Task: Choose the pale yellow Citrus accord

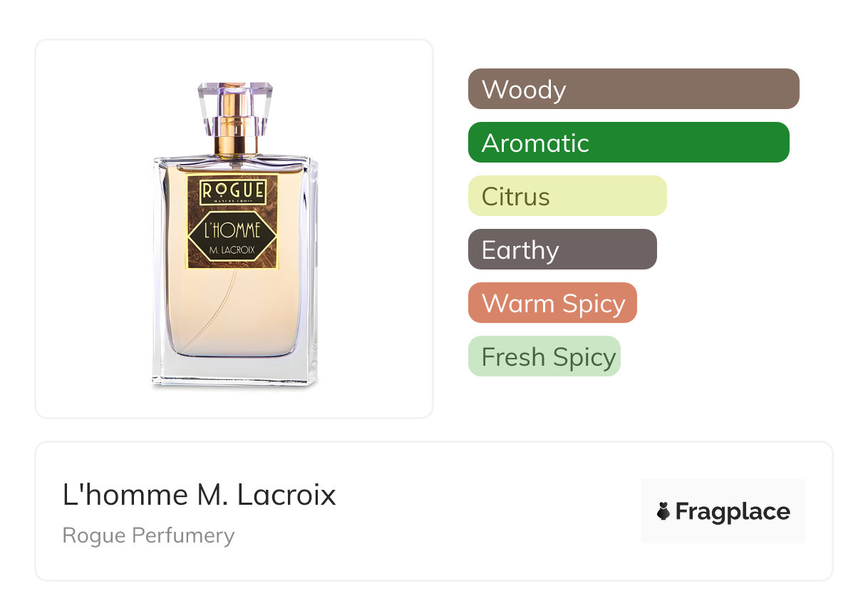Action: [567, 196]
